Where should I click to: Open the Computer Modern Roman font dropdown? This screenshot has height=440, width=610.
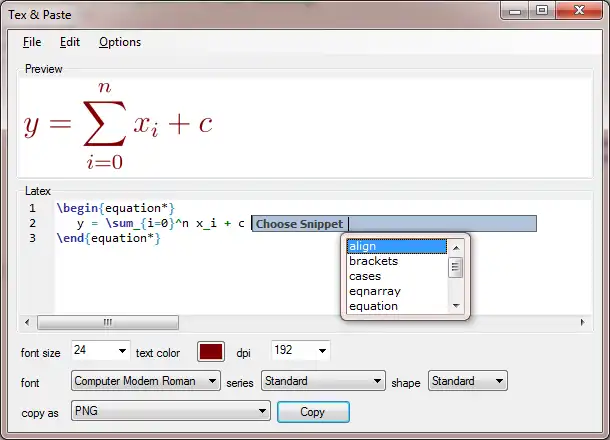[145, 381]
